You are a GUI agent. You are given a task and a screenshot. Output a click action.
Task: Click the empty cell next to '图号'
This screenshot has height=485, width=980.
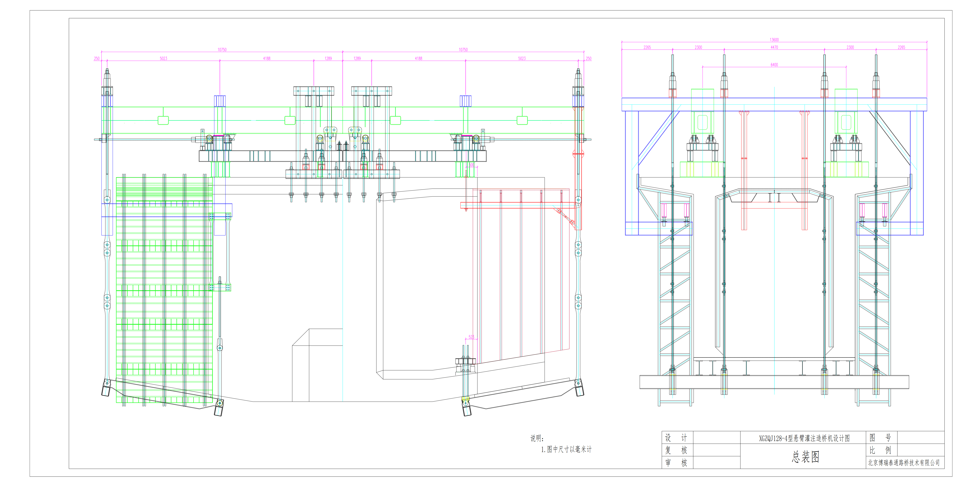921,438
